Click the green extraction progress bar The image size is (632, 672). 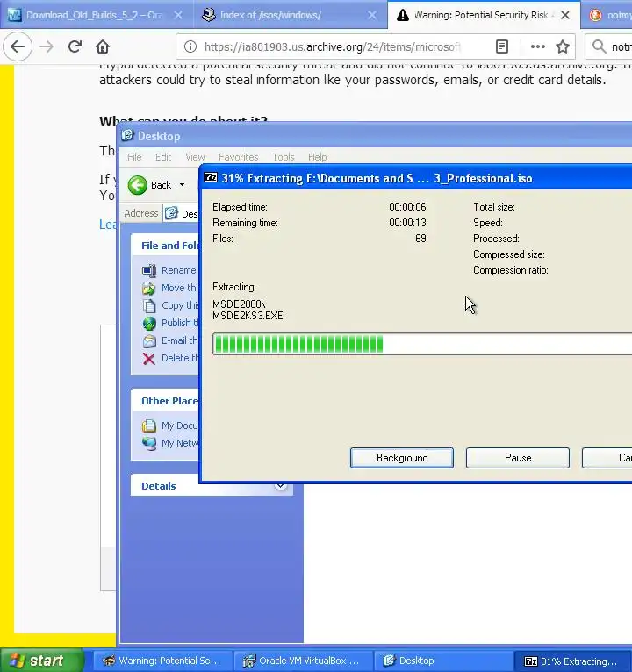422,344
